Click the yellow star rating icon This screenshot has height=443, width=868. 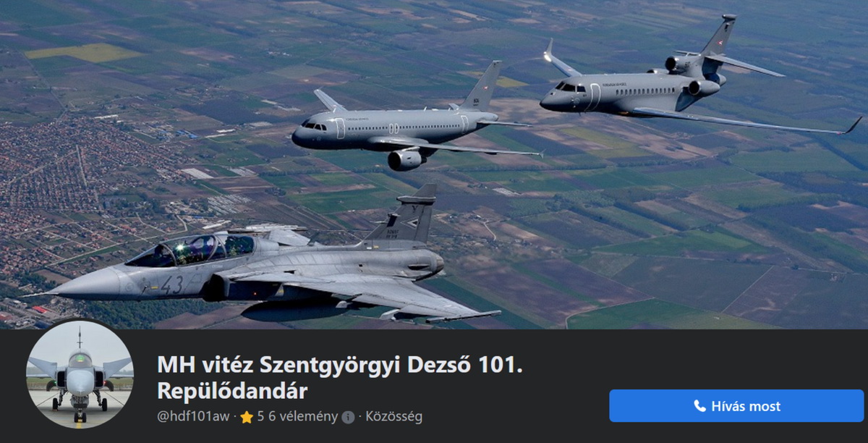pos(247,417)
